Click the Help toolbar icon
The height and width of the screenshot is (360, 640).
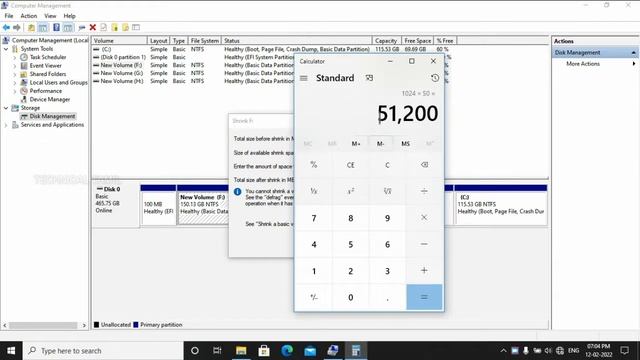tap(56, 27)
